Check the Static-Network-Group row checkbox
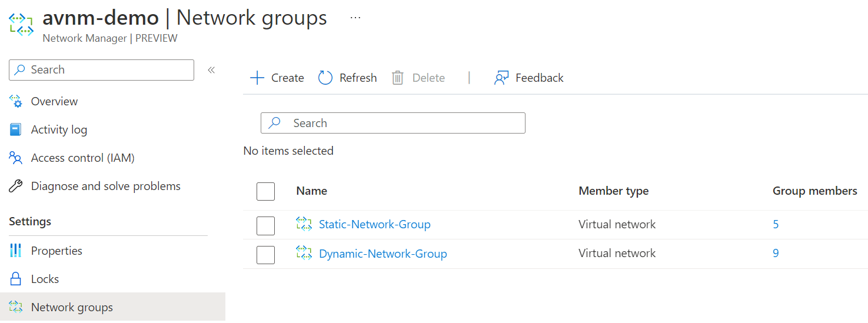 (266, 225)
